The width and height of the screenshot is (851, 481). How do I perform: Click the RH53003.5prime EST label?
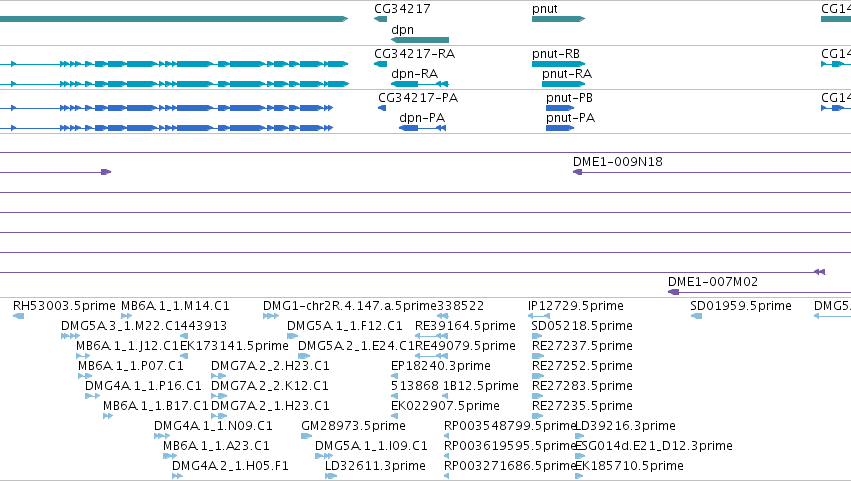64,306
